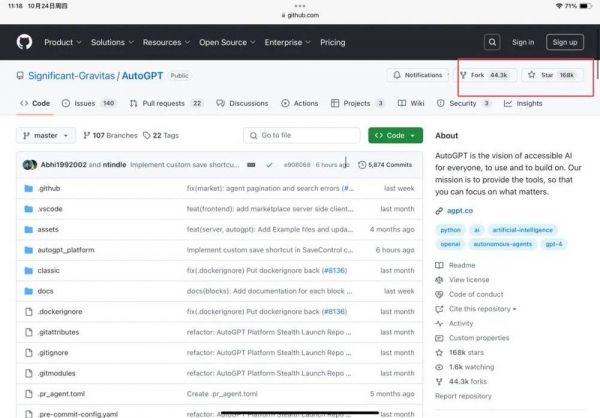Open the search magnifier icon in header

492,42
